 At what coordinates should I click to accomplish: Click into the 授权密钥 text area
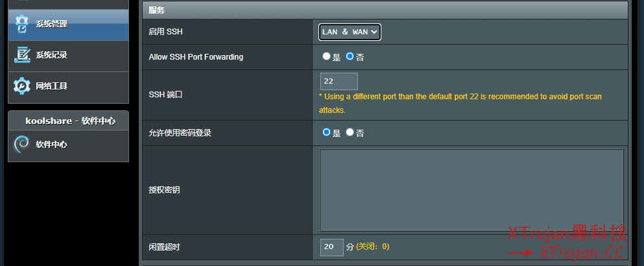coord(471,190)
